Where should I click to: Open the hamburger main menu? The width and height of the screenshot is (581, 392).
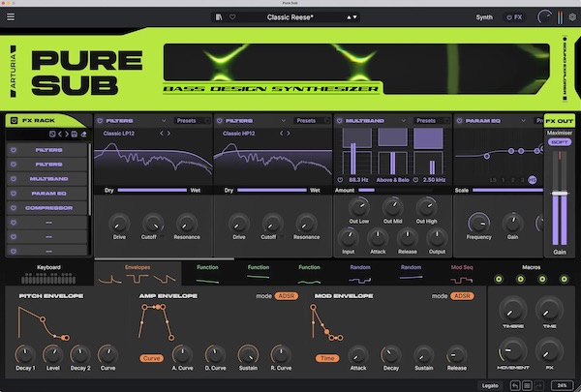[x=11, y=17]
